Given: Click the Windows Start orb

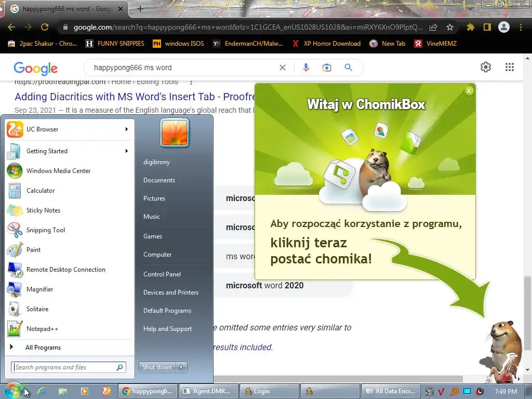Looking at the screenshot, I should [13, 391].
